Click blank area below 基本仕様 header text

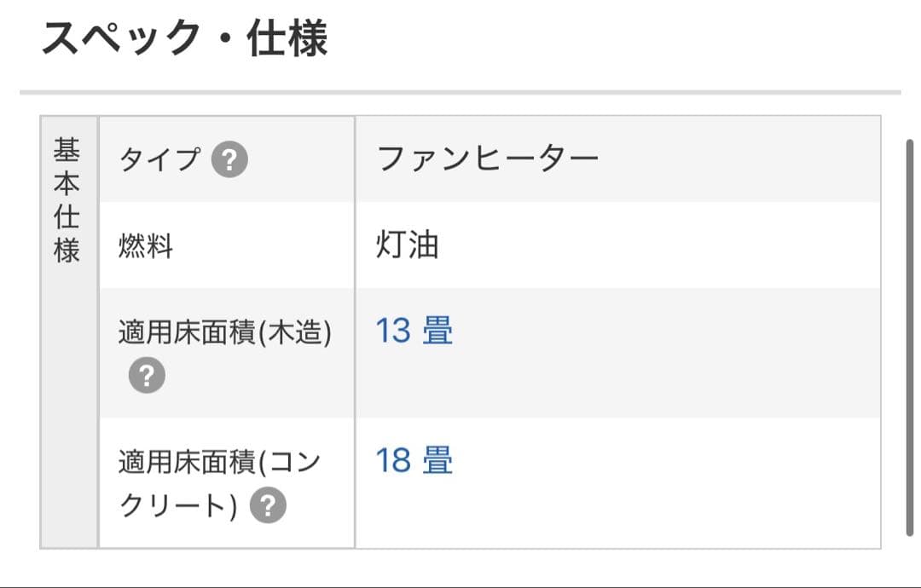point(68,409)
